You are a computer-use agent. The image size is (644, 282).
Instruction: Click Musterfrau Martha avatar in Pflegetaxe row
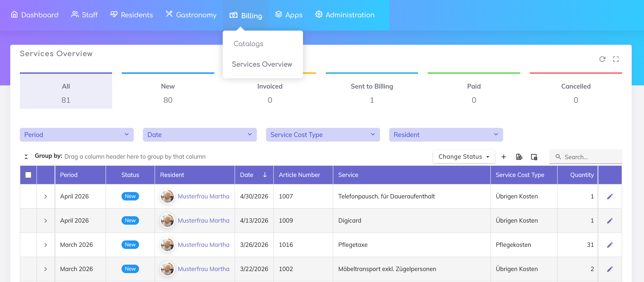point(167,245)
